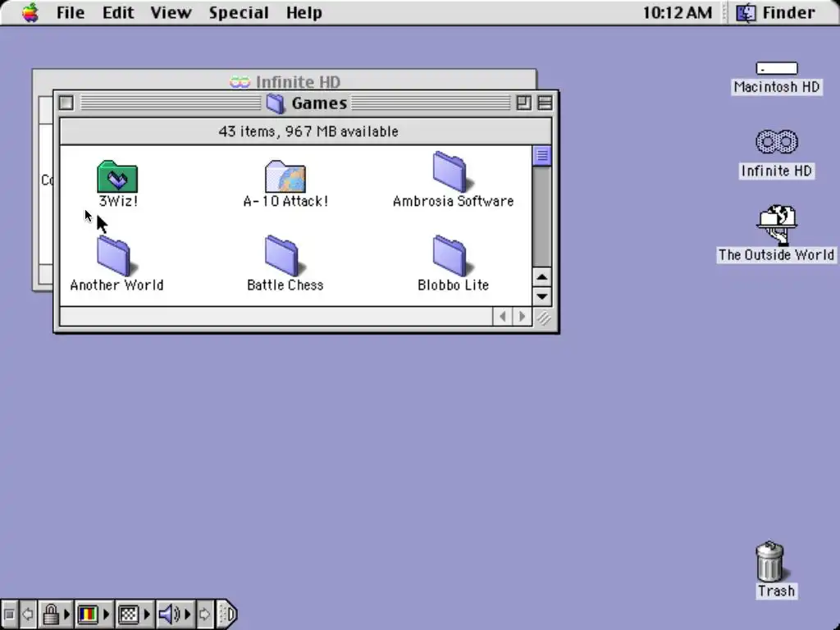Collapse the Control Strip using its end tab
This screenshot has width=840, height=630.
226,614
